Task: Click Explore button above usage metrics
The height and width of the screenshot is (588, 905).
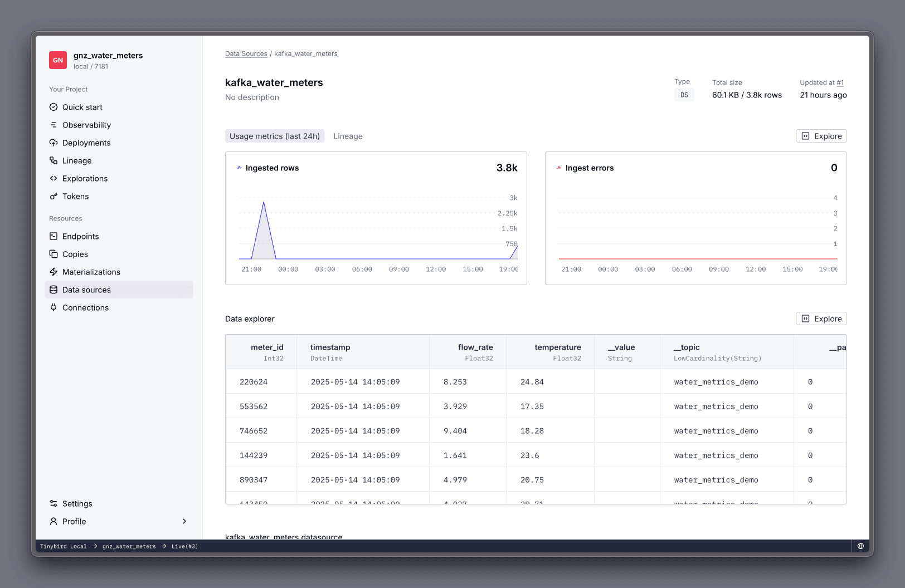Action: (x=821, y=136)
